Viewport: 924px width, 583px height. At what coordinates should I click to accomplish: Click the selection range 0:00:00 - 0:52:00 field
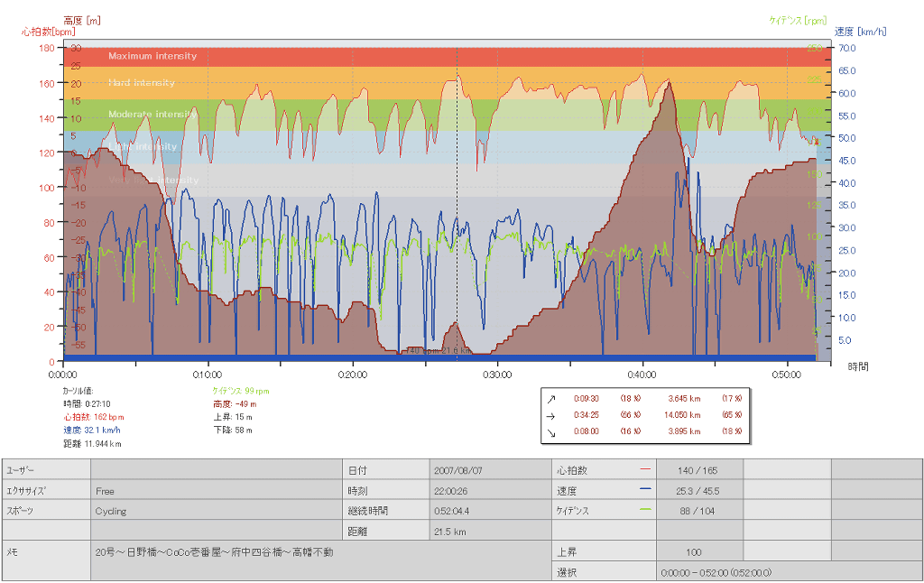coord(716,572)
